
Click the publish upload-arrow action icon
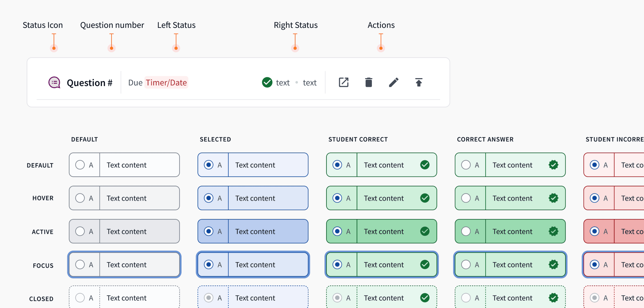(x=419, y=82)
